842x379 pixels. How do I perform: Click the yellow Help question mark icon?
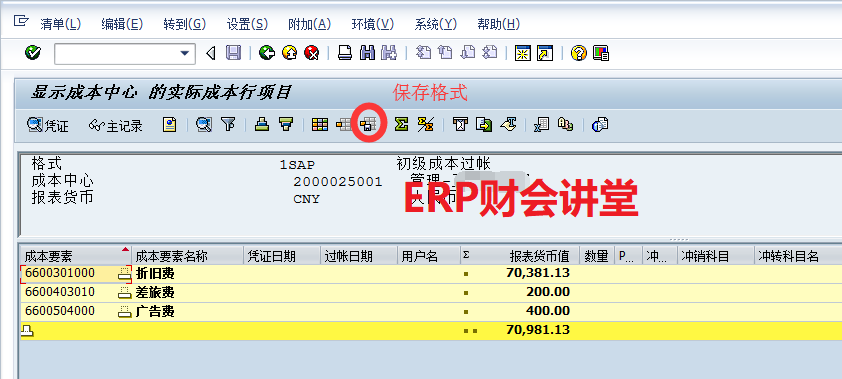[x=578, y=53]
